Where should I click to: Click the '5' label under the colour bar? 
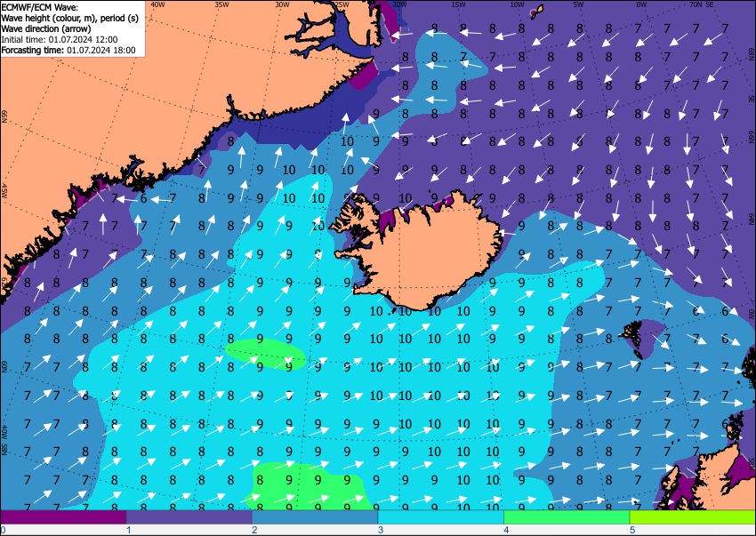(632, 530)
